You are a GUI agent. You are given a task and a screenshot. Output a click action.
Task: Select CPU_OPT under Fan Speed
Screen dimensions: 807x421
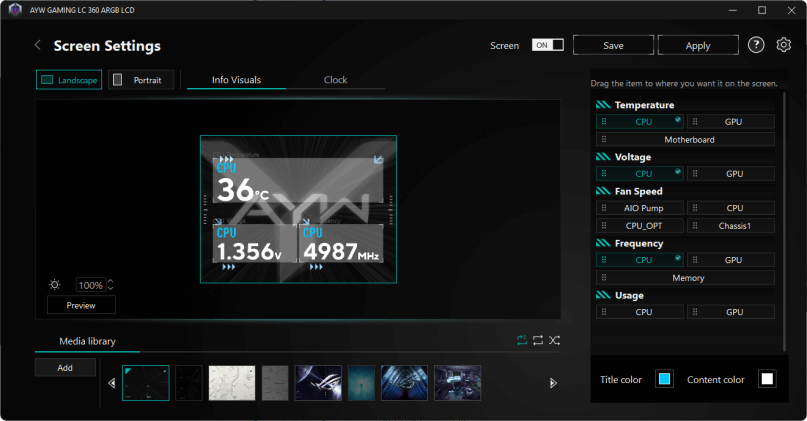point(640,225)
